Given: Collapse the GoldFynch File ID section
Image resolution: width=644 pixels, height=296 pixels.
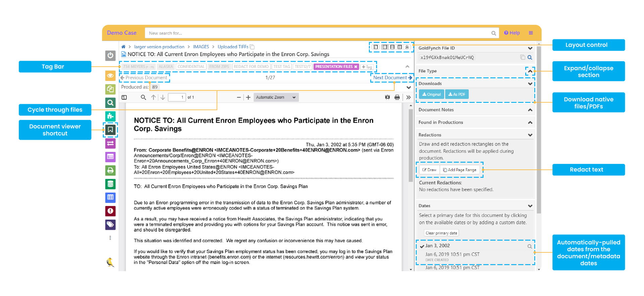Looking at the screenshot, I should coord(530,48).
